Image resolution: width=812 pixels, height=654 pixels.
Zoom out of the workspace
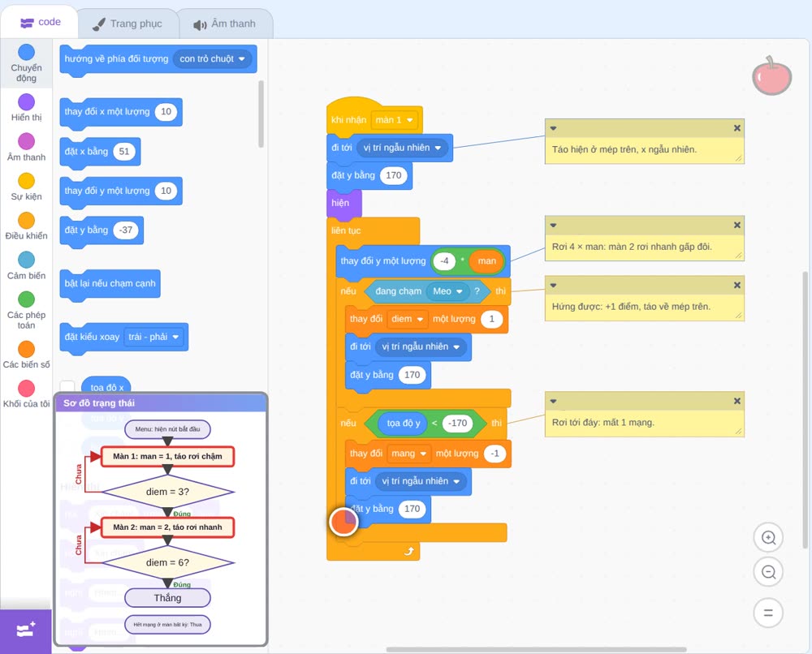point(768,572)
